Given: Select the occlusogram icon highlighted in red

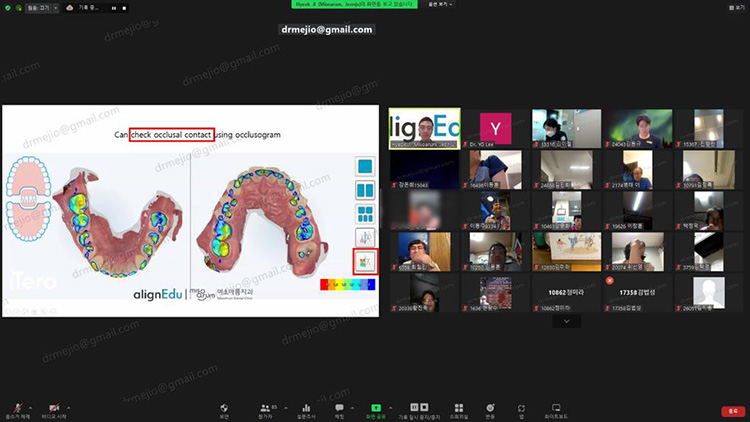Looking at the screenshot, I should coord(365,261).
